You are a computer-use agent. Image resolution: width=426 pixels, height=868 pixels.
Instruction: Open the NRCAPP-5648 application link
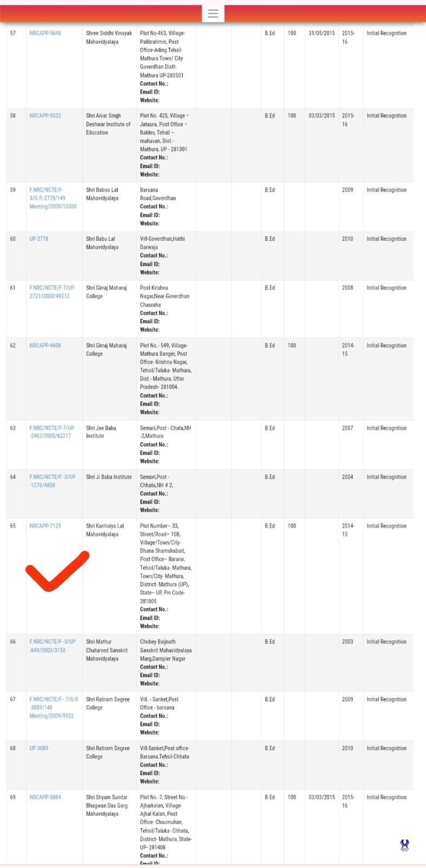[x=45, y=33]
